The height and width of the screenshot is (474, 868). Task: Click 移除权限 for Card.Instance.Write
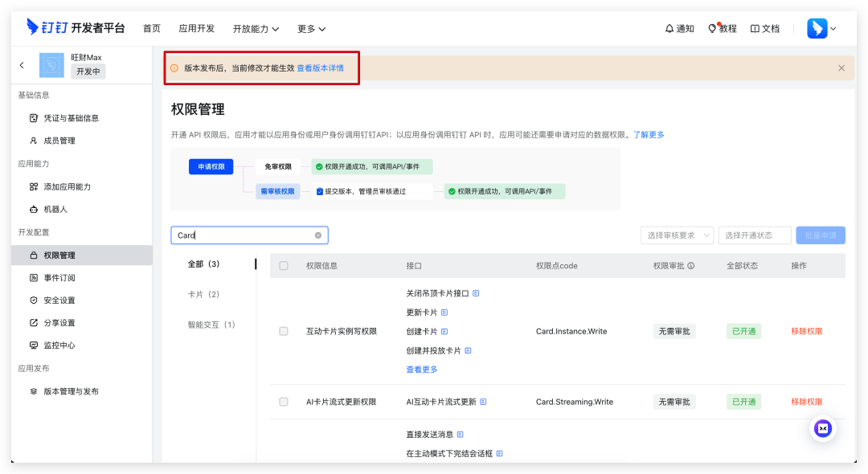click(x=806, y=331)
